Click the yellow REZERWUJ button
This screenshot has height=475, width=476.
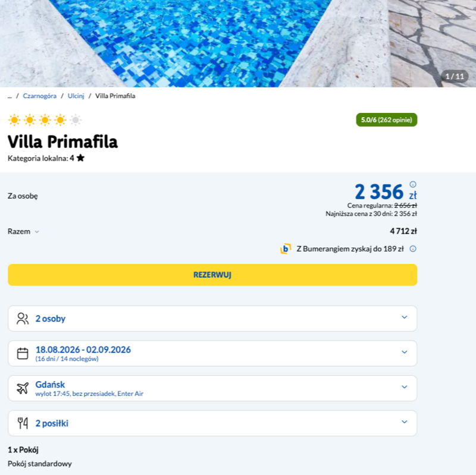(212, 275)
